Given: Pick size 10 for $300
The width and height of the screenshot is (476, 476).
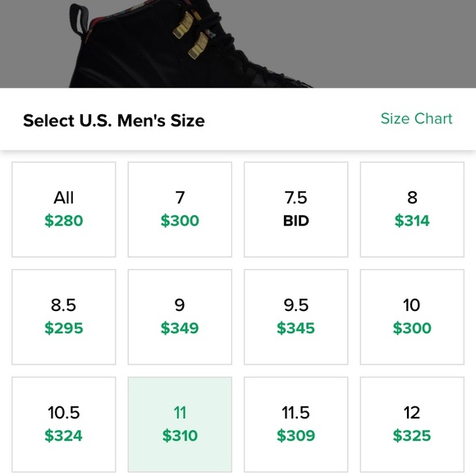Looking at the screenshot, I should point(412,317).
